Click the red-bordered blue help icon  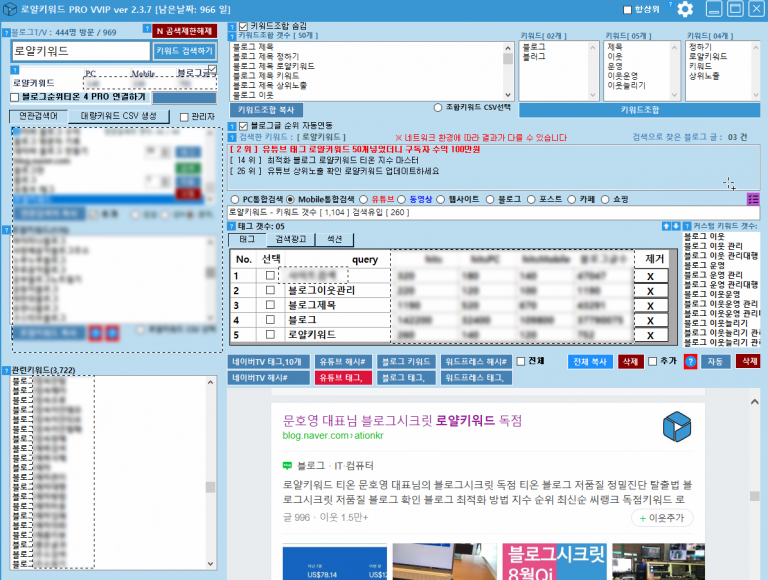point(690,361)
